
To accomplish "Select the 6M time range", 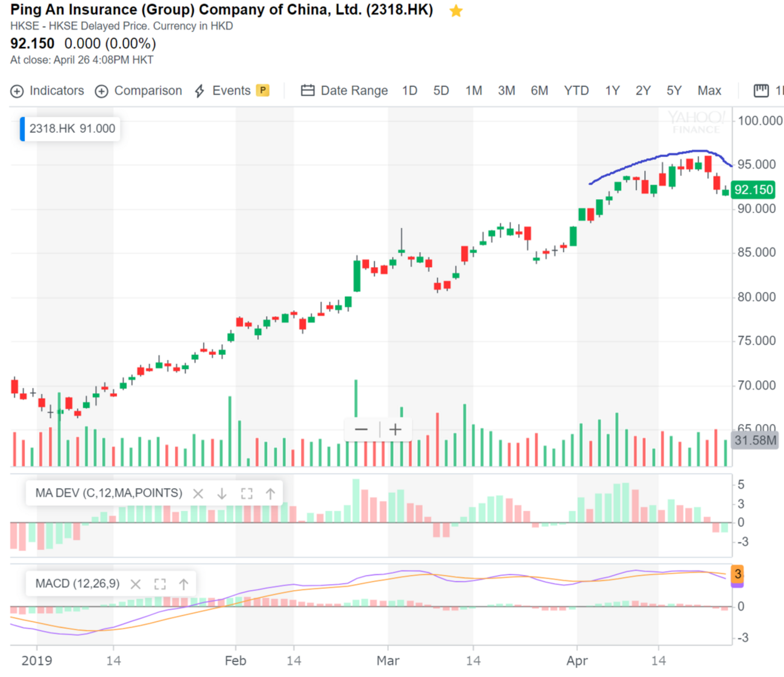I will coord(539,91).
